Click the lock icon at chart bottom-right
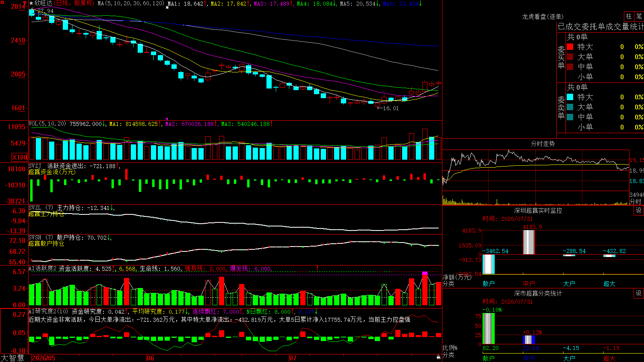 (439, 357)
